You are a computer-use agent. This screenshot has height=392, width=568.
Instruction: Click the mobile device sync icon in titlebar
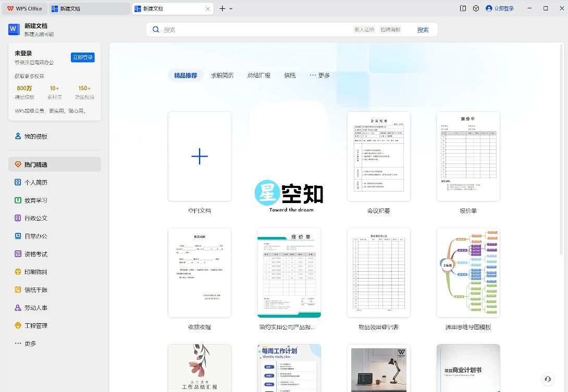click(x=463, y=8)
